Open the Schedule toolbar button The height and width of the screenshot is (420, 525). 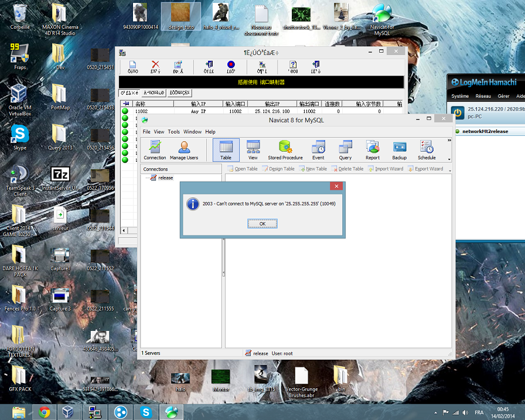[x=427, y=150]
